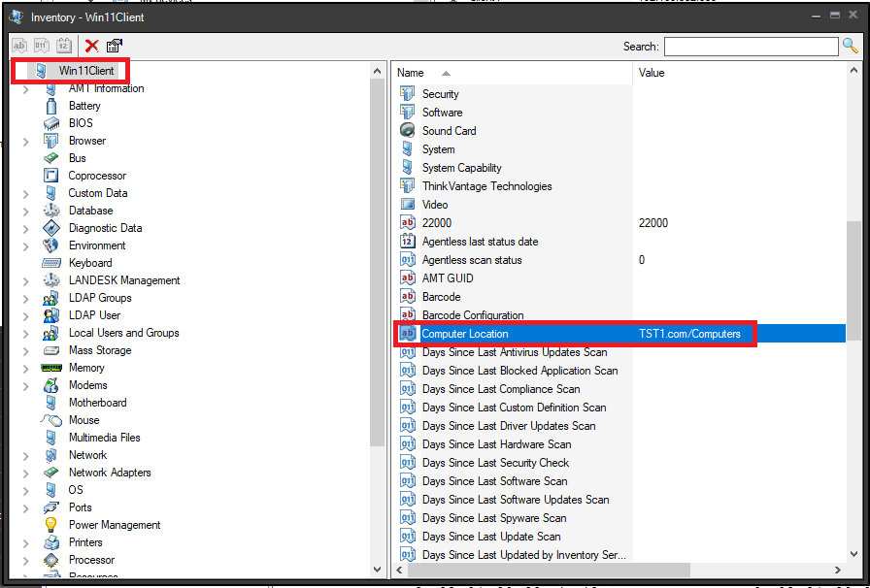The image size is (870, 588).
Task: Sort by the Name column header
Action: pyautogui.click(x=411, y=73)
